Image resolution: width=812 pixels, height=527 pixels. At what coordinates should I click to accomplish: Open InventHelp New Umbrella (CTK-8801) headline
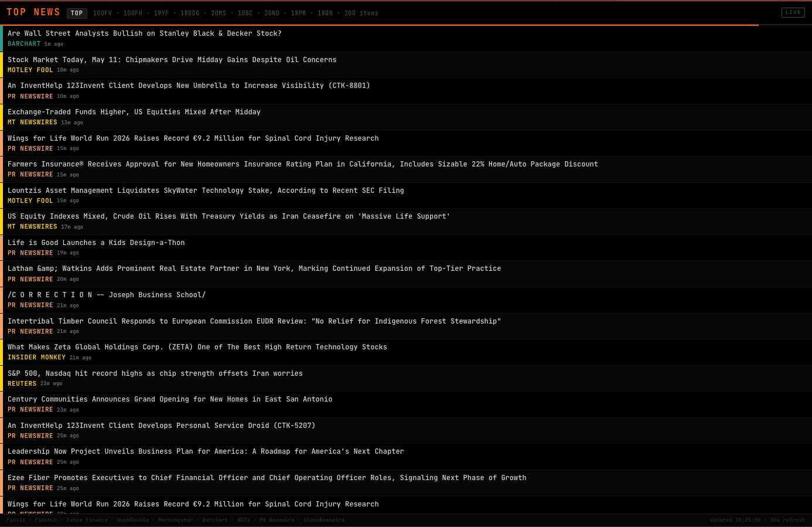click(x=189, y=86)
